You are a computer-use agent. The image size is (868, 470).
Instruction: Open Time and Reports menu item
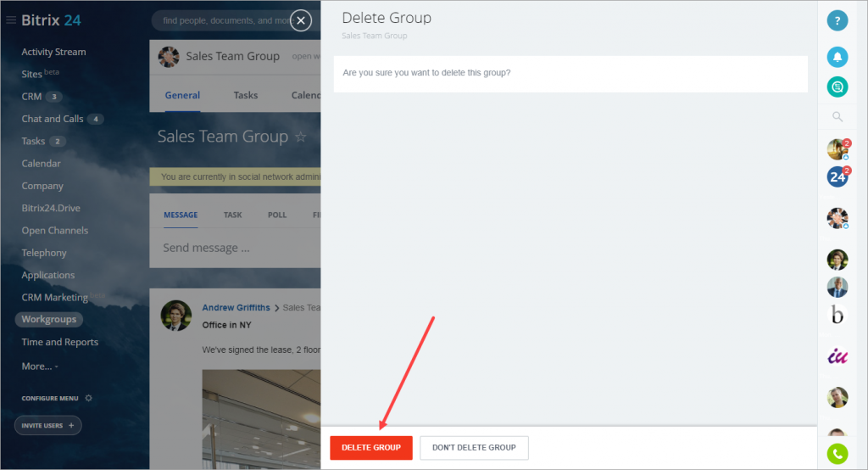click(60, 342)
